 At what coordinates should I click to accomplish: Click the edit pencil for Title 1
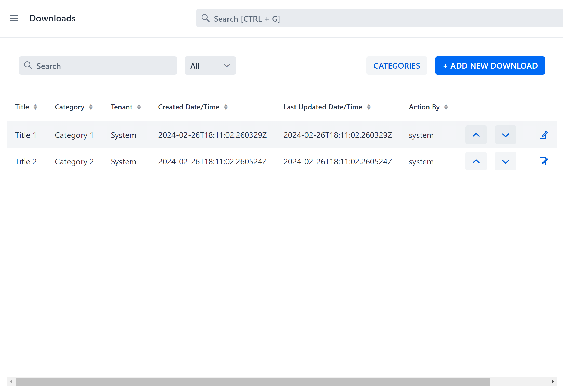pos(543,135)
